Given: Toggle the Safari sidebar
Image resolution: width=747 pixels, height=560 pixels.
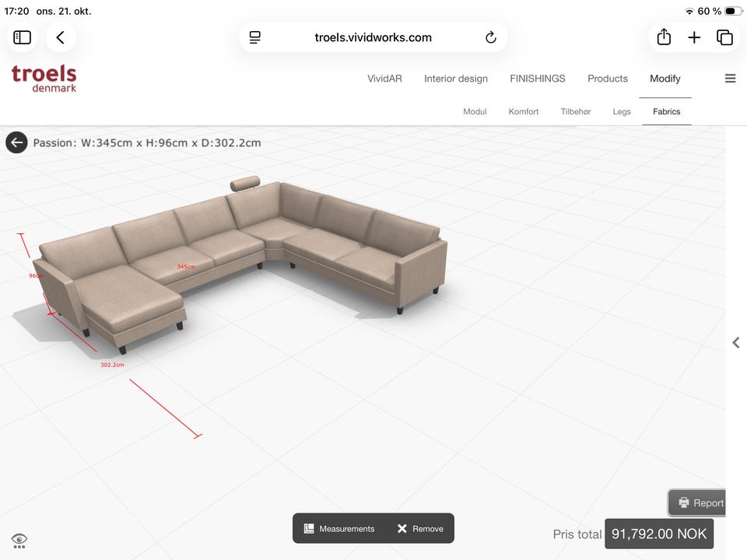Looking at the screenshot, I should coord(22,37).
